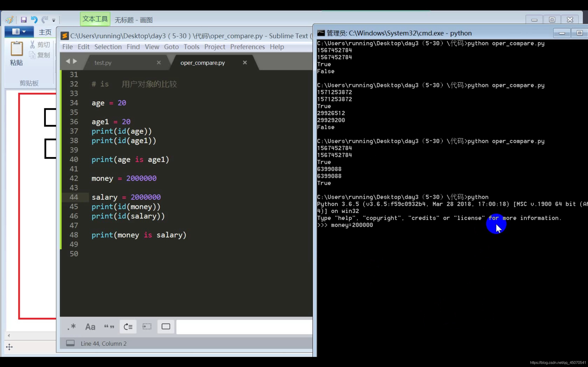Open the Preferences menu in Sublime Text
Screen dimensions: 588x367
[247, 47]
